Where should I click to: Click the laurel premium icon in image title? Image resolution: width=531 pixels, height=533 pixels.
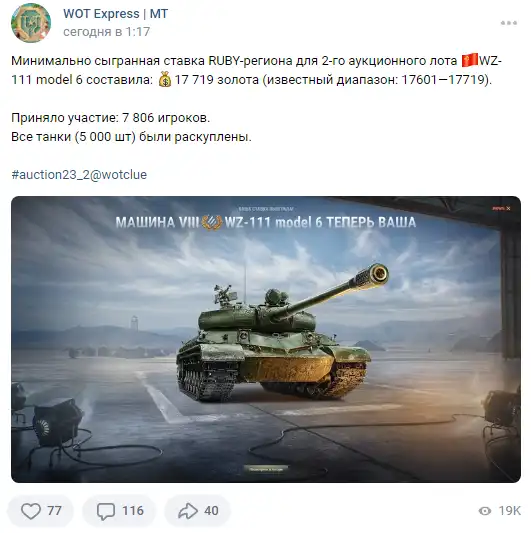click(x=212, y=222)
